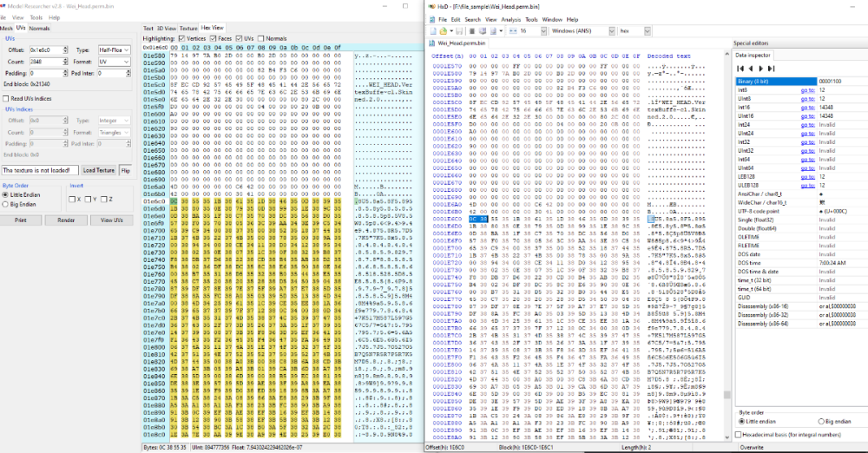Enable Hexadecimal basis for integral numbers
The height and width of the screenshot is (453, 868).
[x=739, y=435]
